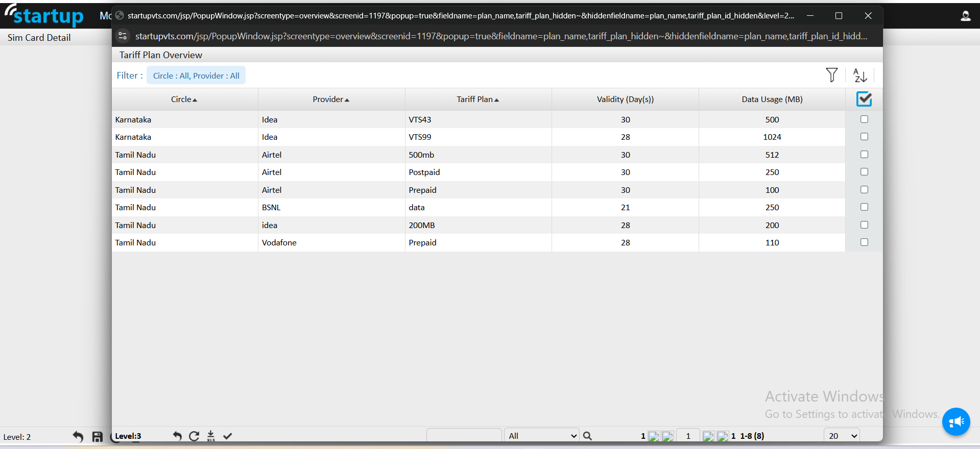Screen dimensions: 980x449
Task: Click the search magnifier icon
Action: tap(587, 436)
